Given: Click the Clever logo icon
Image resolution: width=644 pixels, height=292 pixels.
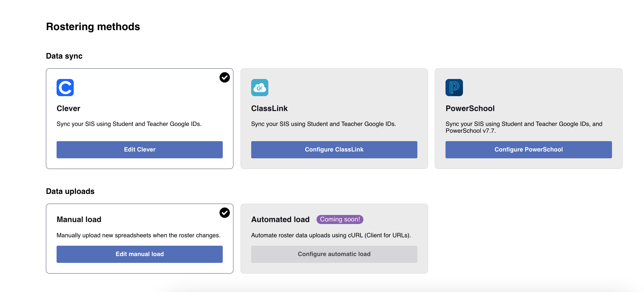Looking at the screenshot, I should 65,87.
